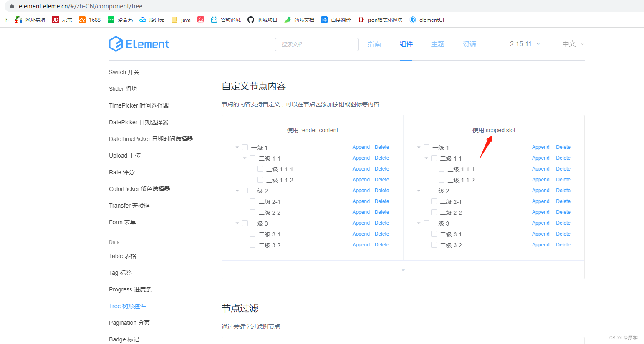The image size is (644, 344).
Task: Append to 一级 2 in scoped slot tree
Action: [x=541, y=191]
